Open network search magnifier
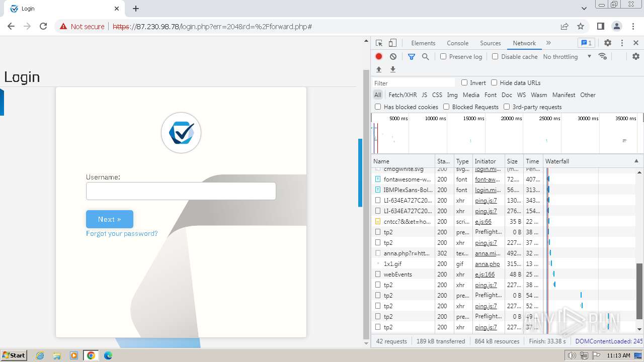 point(426,56)
